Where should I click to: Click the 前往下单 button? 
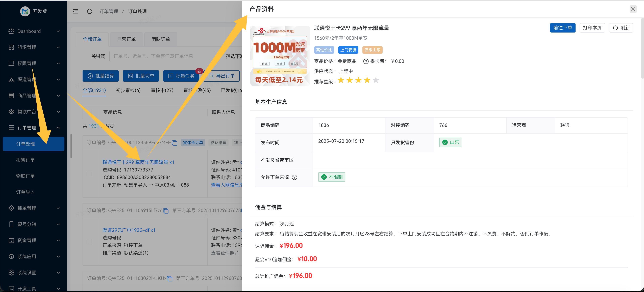(562, 28)
